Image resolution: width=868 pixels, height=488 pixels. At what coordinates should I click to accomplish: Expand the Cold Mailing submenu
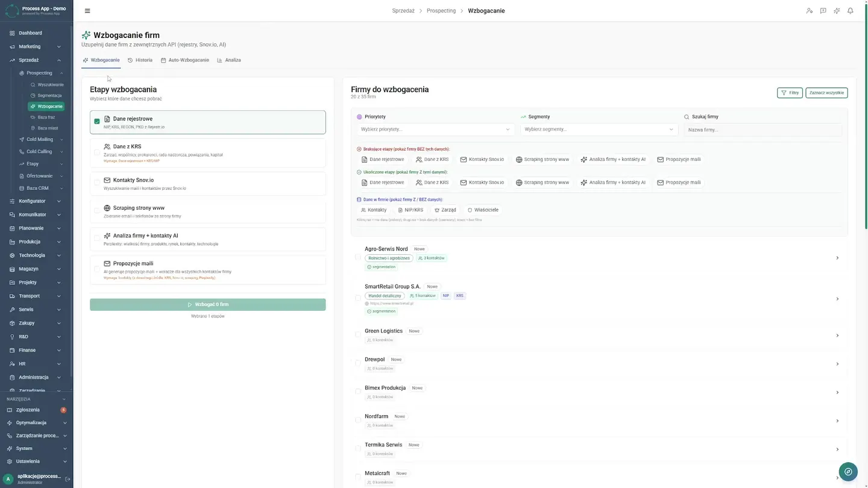61,140
